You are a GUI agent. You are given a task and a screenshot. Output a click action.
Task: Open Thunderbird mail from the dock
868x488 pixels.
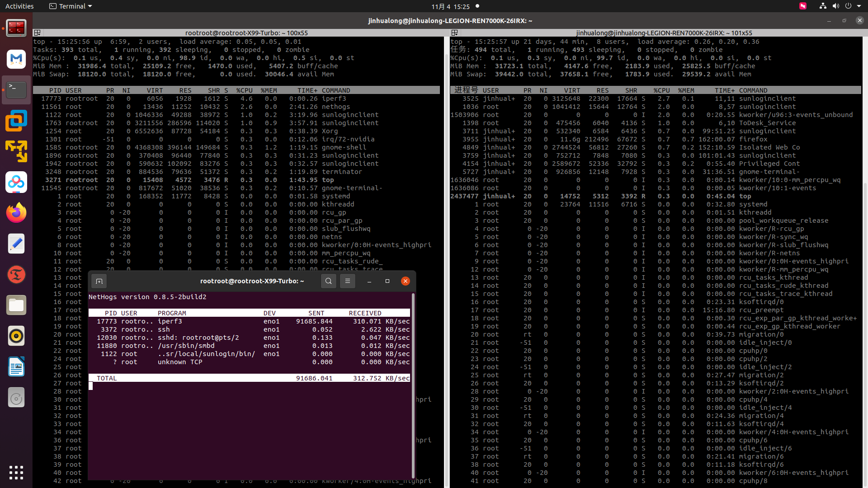(x=16, y=59)
